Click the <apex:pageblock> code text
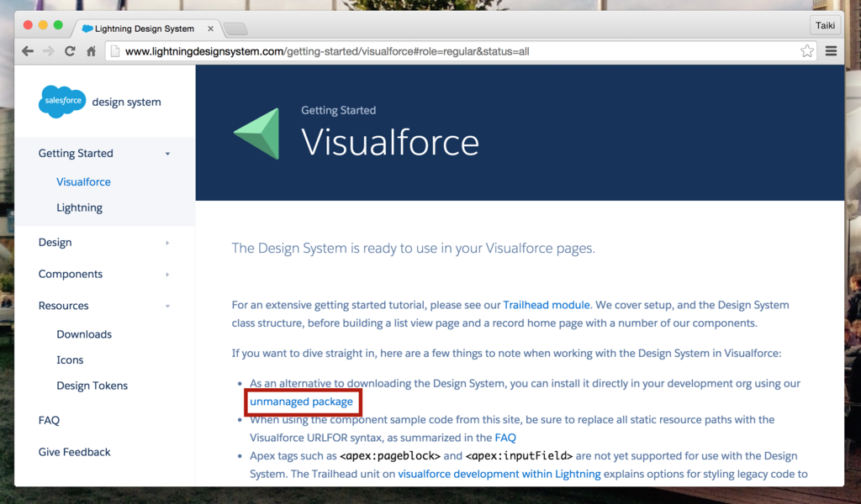This screenshot has width=861, height=504. 390,456
